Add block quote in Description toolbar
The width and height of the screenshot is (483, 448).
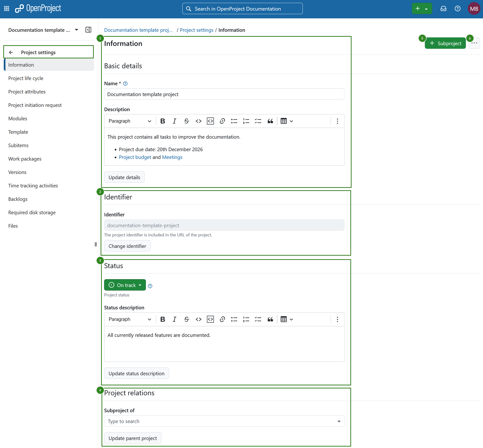coord(270,121)
